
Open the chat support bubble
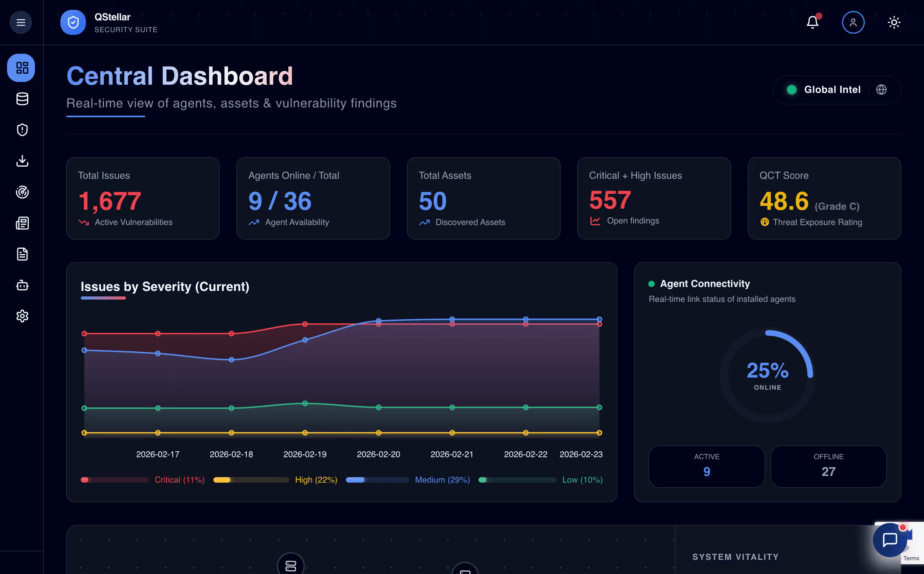pos(890,540)
